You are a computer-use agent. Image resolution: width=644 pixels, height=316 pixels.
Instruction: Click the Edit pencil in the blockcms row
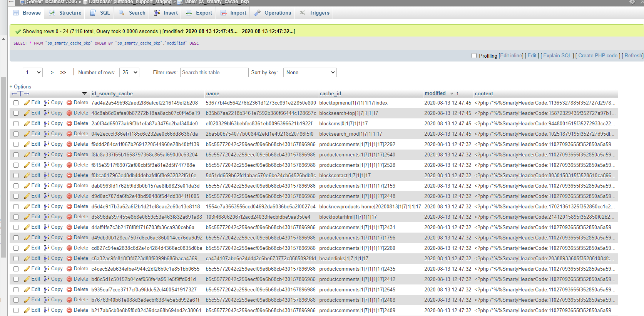point(27,123)
